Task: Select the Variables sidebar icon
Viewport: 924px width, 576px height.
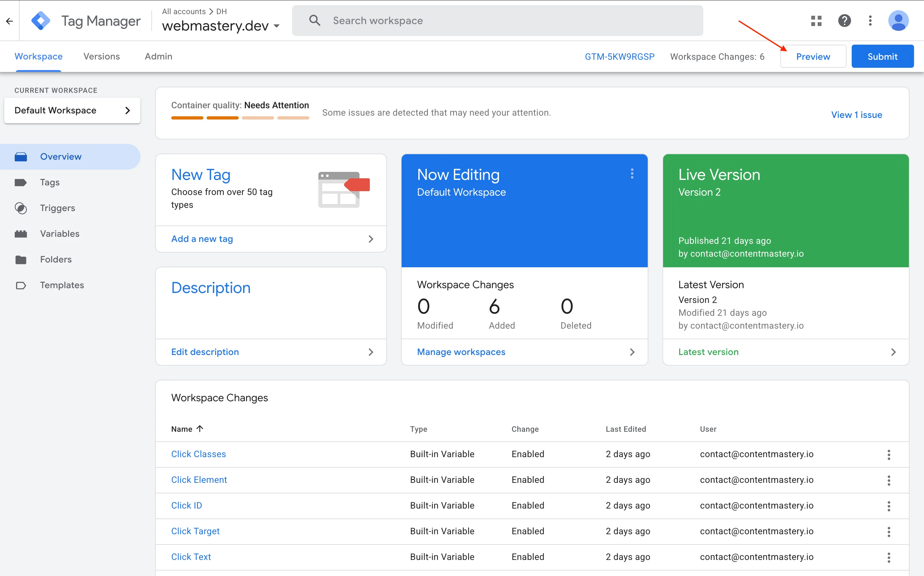Action: click(x=21, y=234)
